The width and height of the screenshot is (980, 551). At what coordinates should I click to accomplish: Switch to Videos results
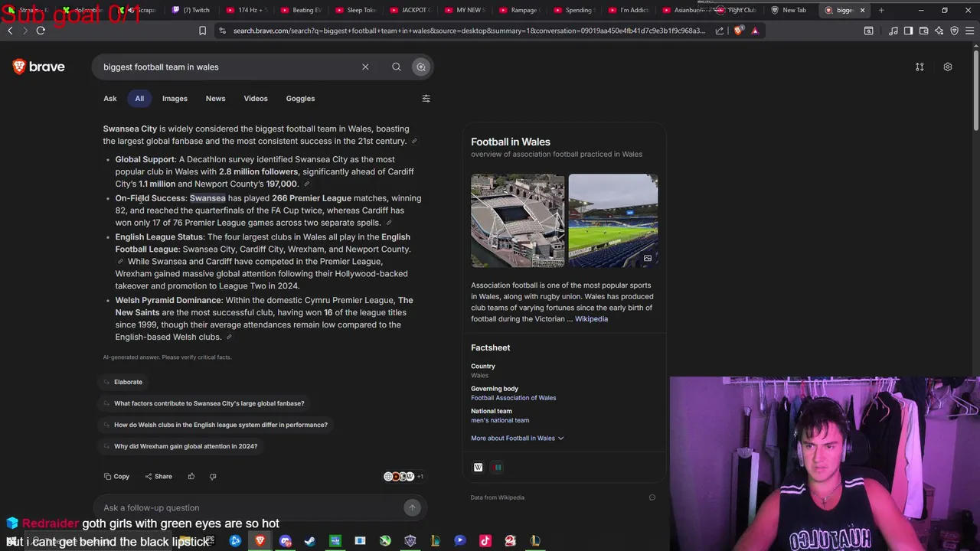coord(256,99)
